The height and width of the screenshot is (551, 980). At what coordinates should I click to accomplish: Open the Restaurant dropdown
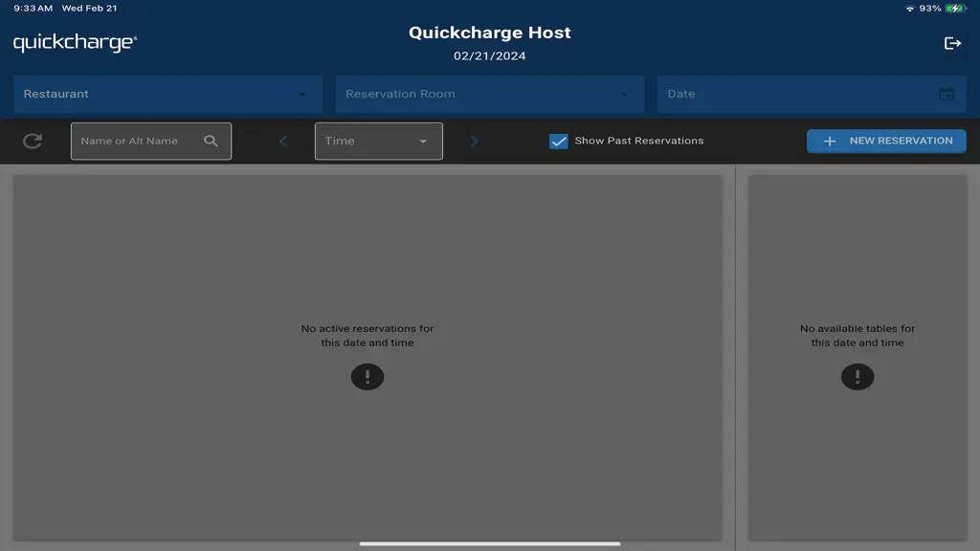coord(167,94)
